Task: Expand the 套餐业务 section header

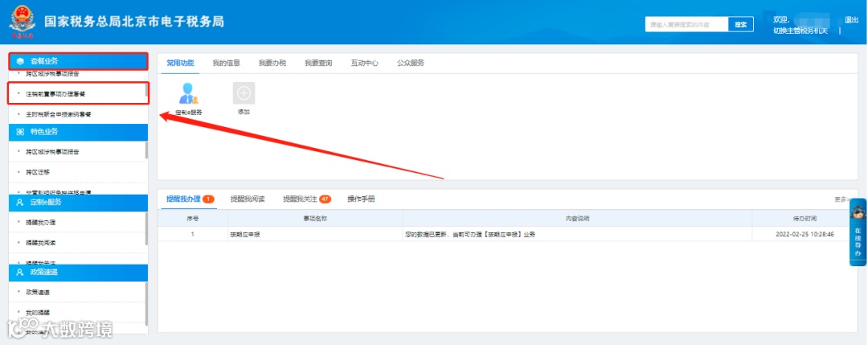Action: pyautogui.click(x=78, y=61)
